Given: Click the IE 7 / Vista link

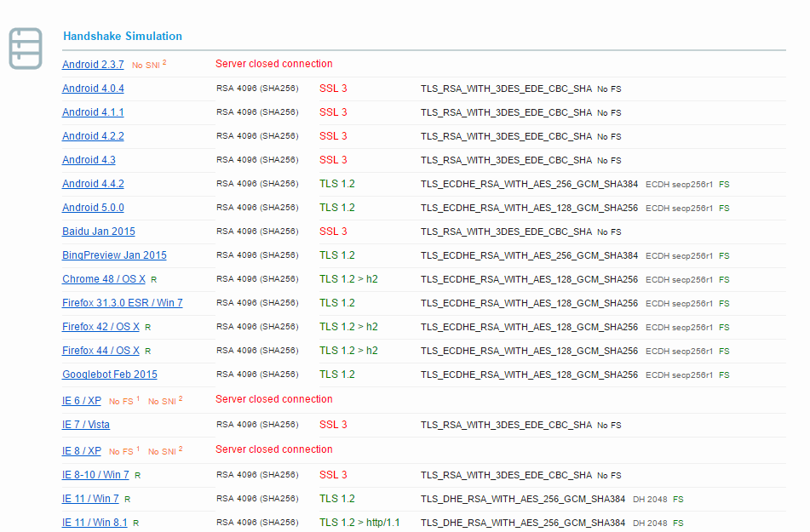Looking at the screenshot, I should coord(85,425).
